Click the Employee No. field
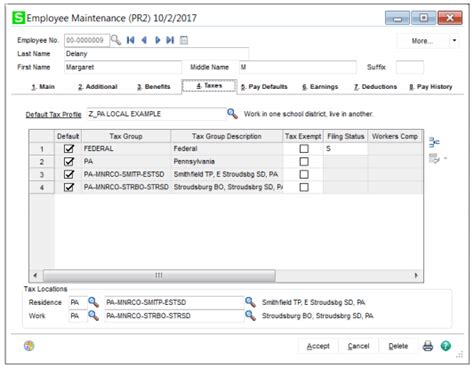Viewport: 474px width, 368px height. pos(87,40)
